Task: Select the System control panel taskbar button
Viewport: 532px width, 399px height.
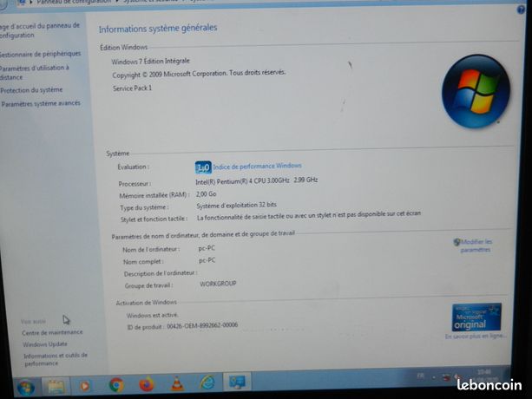Action: pyautogui.click(x=237, y=382)
